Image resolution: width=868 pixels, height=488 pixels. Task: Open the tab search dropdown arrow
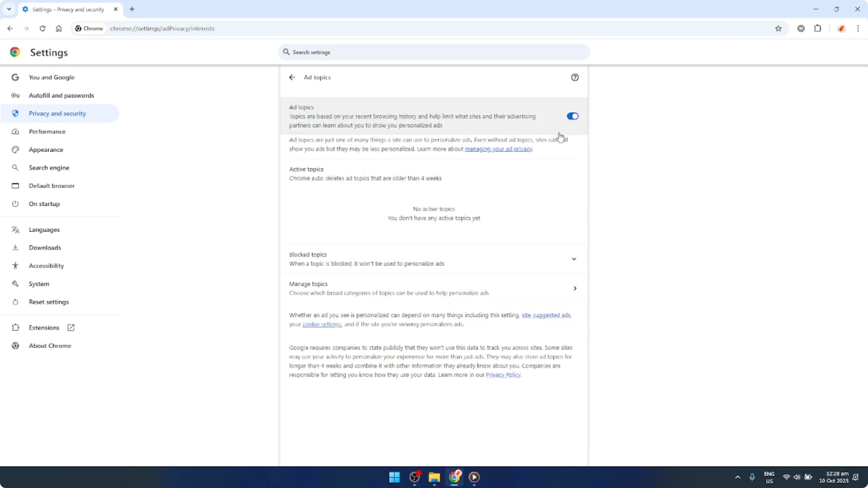click(9, 9)
